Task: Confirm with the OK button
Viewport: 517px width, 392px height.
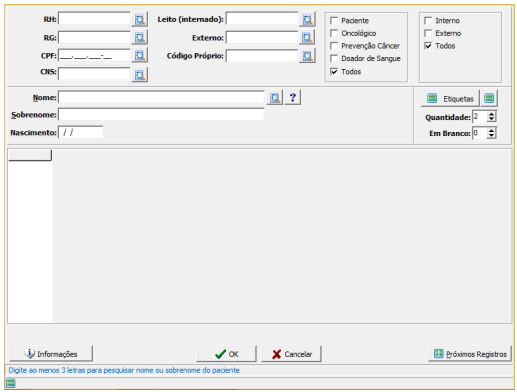Action: pyautogui.click(x=226, y=354)
